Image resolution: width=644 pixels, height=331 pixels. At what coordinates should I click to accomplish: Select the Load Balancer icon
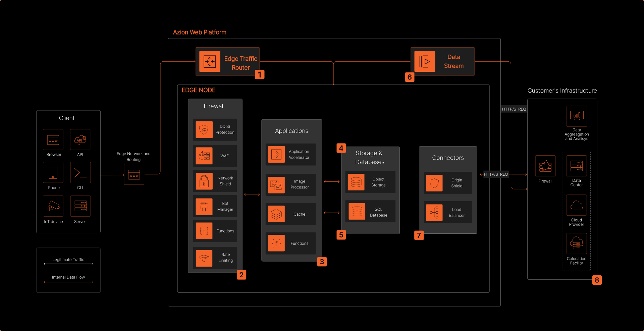tap(434, 212)
